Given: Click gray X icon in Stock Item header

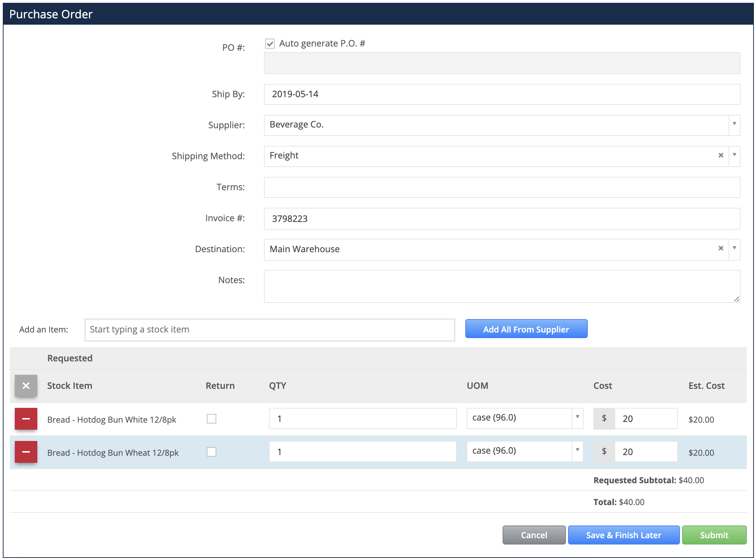Looking at the screenshot, I should click(26, 386).
